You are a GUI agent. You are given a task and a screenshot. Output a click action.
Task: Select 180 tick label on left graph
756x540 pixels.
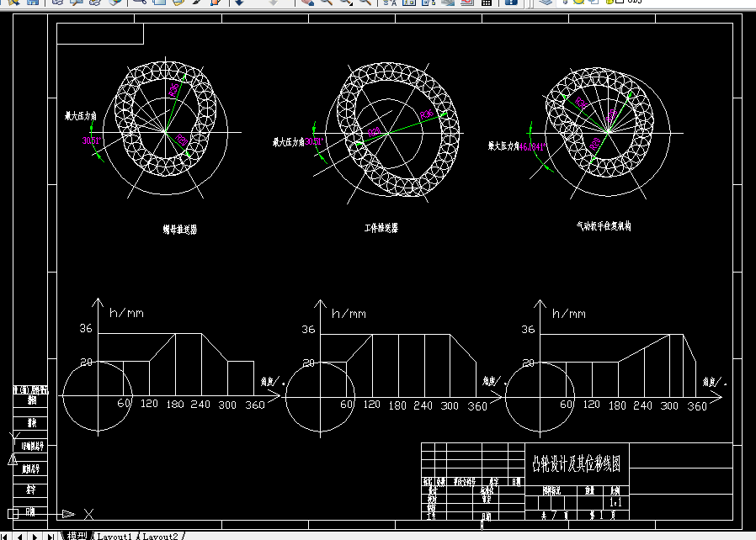(x=175, y=404)
